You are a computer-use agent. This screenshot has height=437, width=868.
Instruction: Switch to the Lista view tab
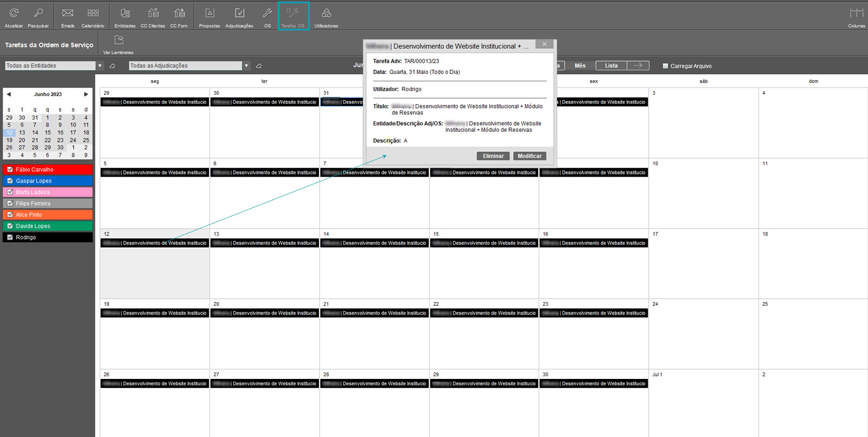pos(611,66)
